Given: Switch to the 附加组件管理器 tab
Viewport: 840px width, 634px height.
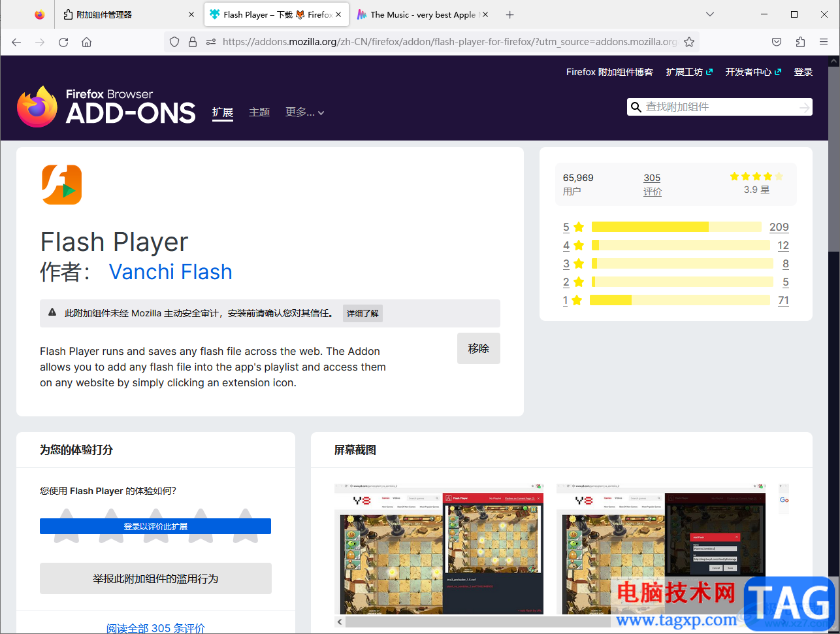Looking at the screenshot, I should (127, 14).
